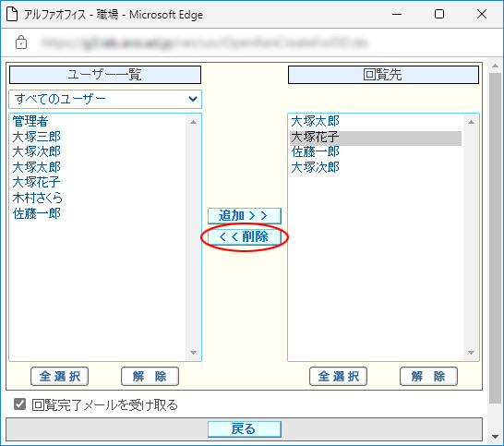Click 全選択 under the user list

click(59, 376)
